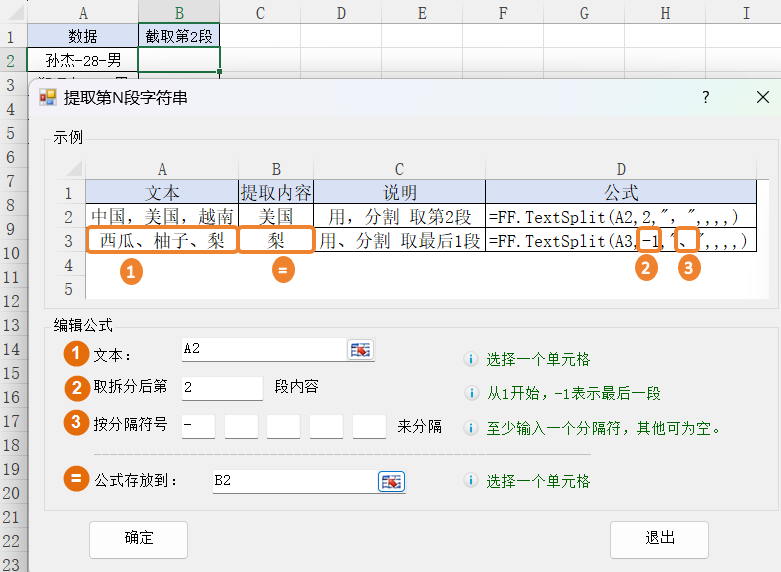This screenshot has height=572, width=781.
Task: Click the info icon beside 至少输入一个分隔符 hint
Action: coord(470,428)
